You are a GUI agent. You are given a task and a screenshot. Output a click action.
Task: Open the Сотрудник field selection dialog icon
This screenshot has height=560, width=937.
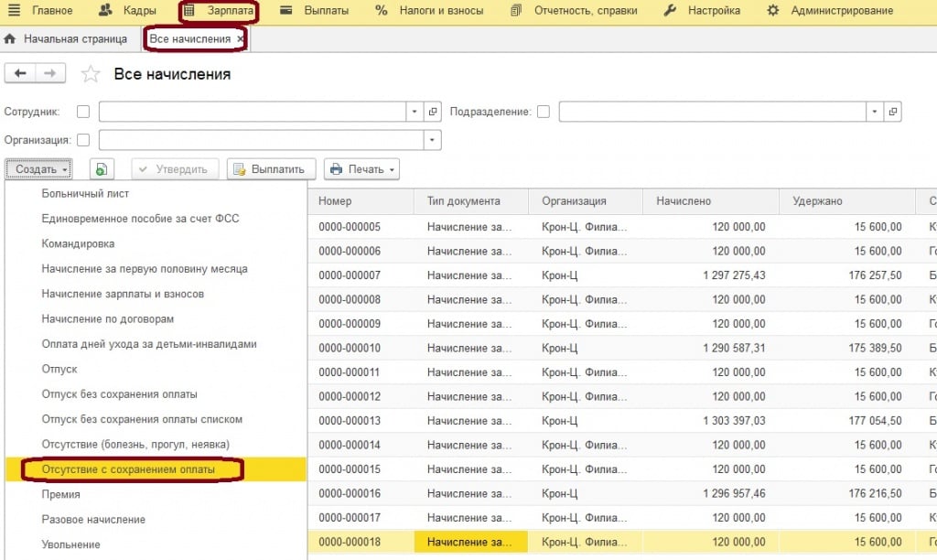tap(434, 112)
